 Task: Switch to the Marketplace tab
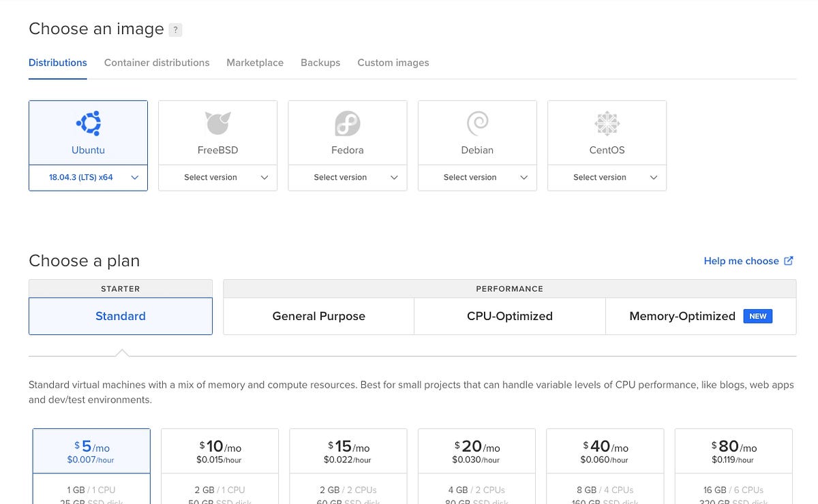255,63
